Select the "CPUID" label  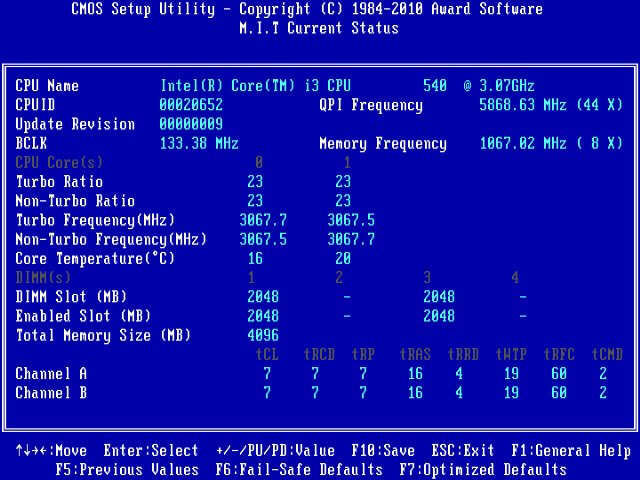click(x=35, y=105)
